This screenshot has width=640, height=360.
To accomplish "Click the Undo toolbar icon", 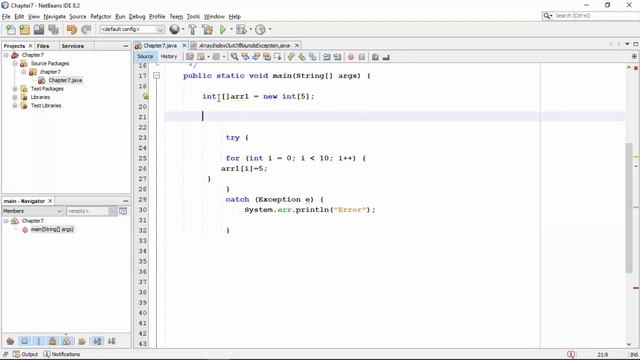I will [72, 29].
